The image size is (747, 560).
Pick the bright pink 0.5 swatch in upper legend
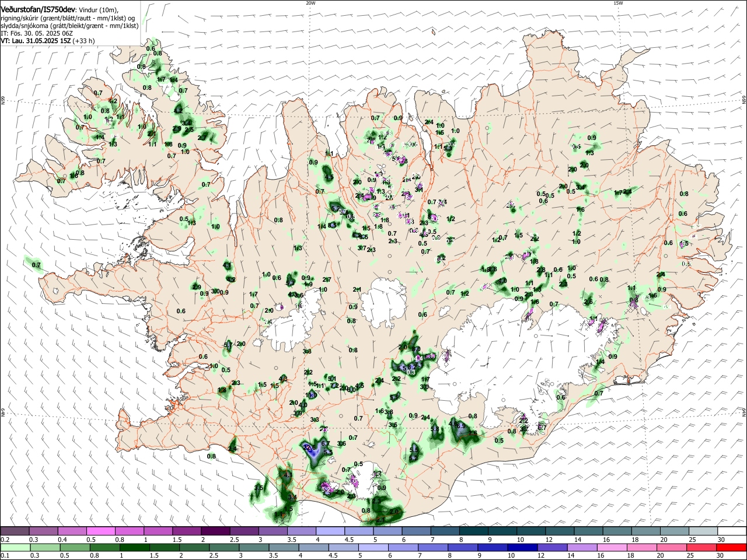point(101,531)
